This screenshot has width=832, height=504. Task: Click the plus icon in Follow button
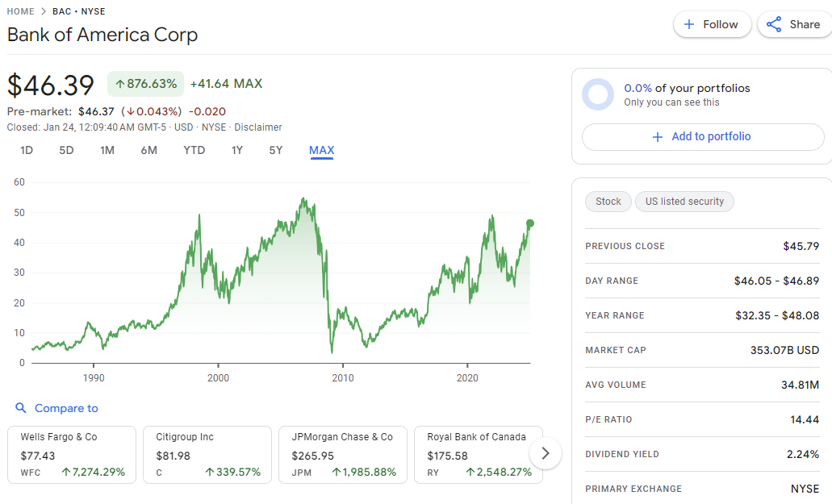tap(688, 24)
